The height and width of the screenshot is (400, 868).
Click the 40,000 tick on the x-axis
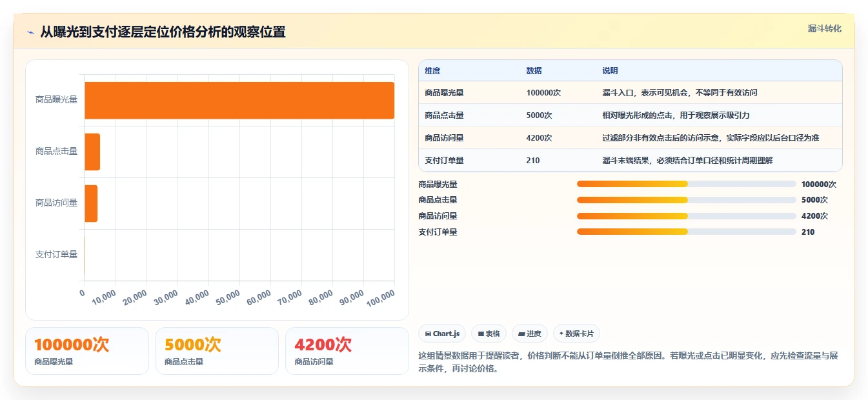(x=197, y=298)
